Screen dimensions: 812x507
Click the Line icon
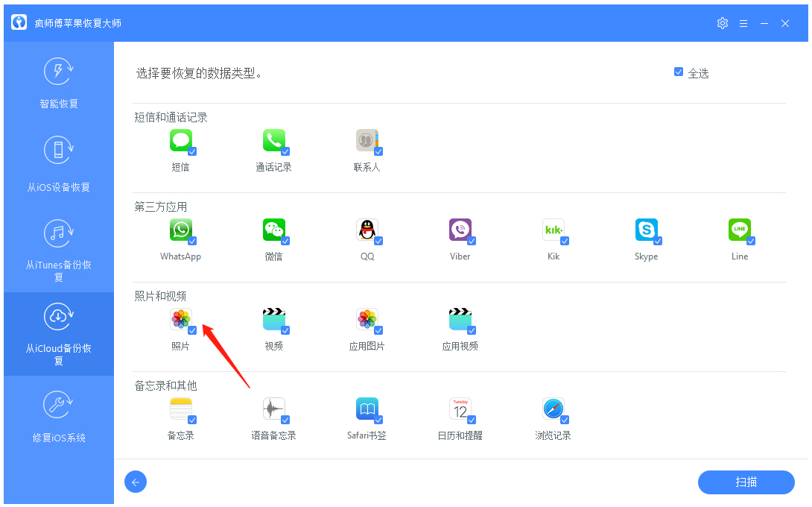[740, 230]
